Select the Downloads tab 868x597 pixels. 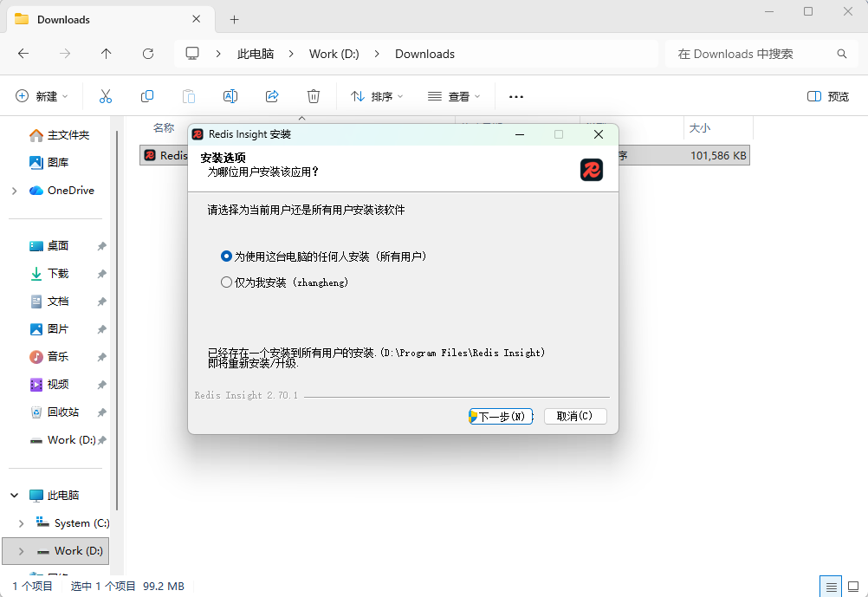point(111,19)
